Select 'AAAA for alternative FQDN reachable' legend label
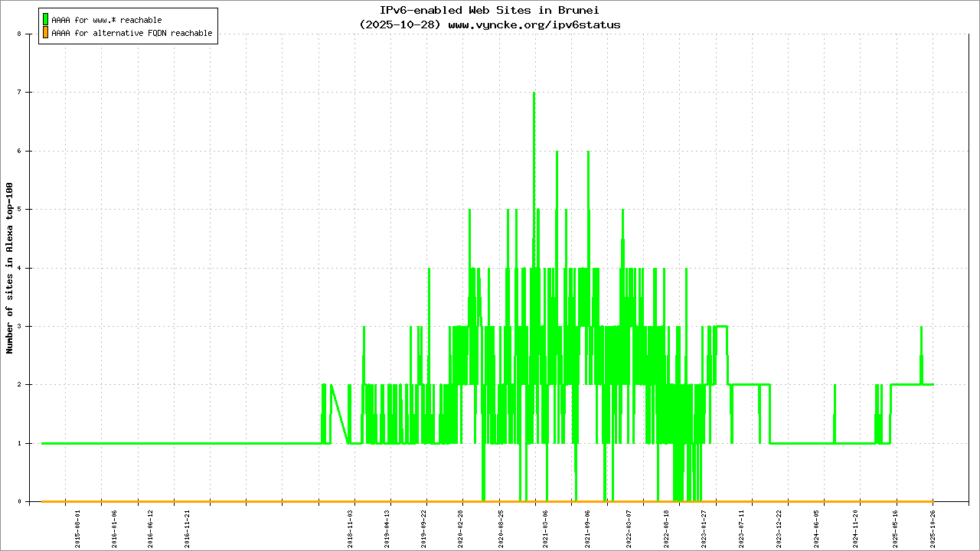This screenshot has width=980, height=551. click(132, 34)
